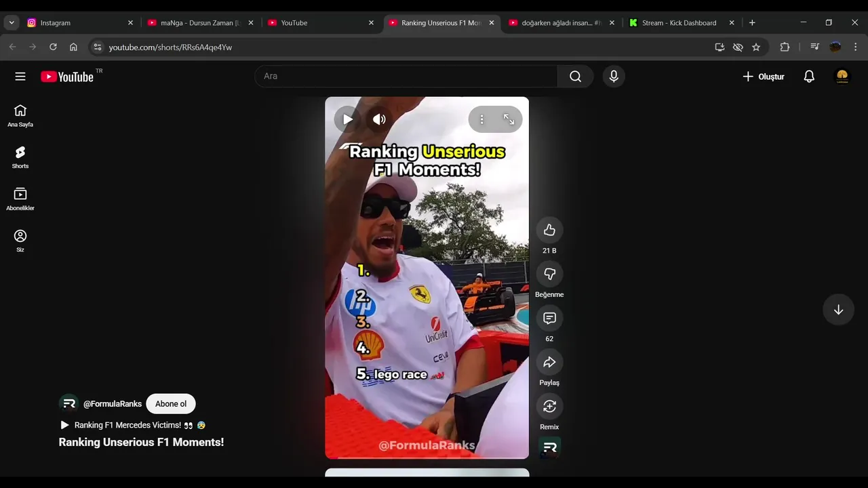Go to next Short with down arrow
This screenshot has height=488, width=868.
(x=838, y=310)
